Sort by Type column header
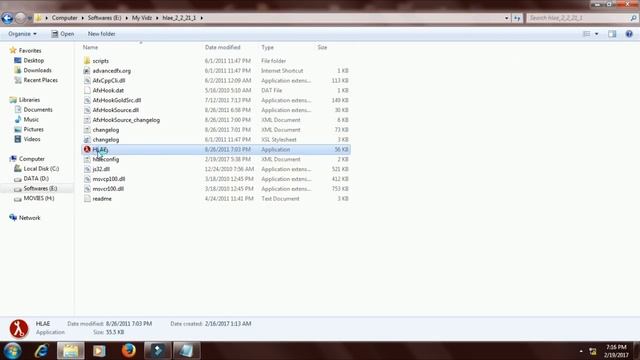The height and width of the screenshot is (360, 640). coord(267,47)
